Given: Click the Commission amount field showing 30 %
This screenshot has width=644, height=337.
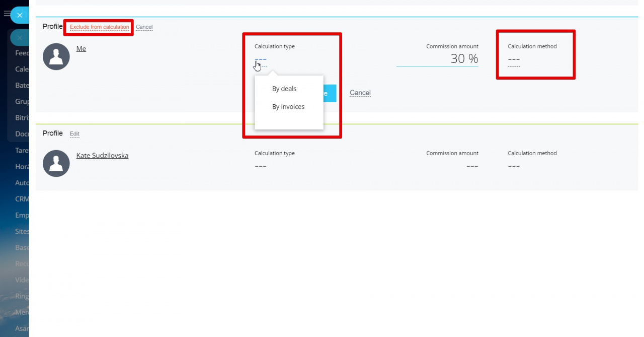Looking at the screenshot, I should click(437, 59).
